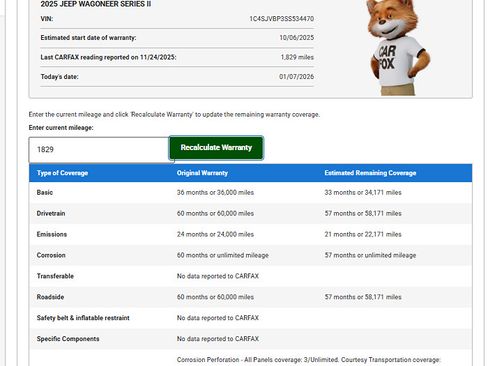This screenshot has width=488, height=366.
Task: Click the Enter current mileage label
Action: 61,128
